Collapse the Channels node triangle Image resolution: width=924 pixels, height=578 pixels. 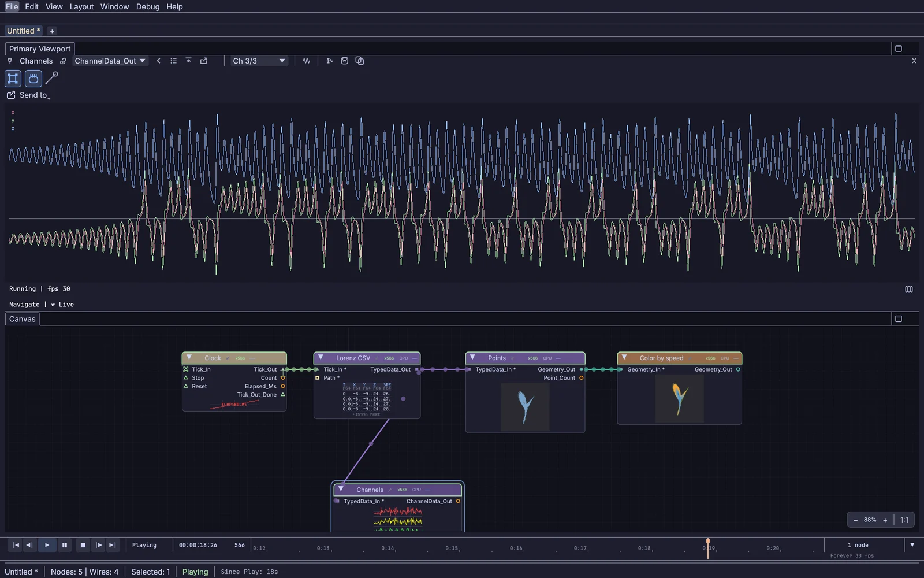point(341,489)
